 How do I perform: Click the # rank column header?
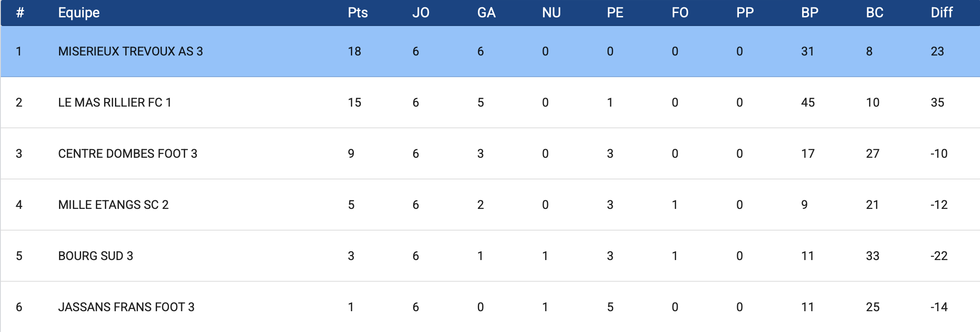(20, 13)
